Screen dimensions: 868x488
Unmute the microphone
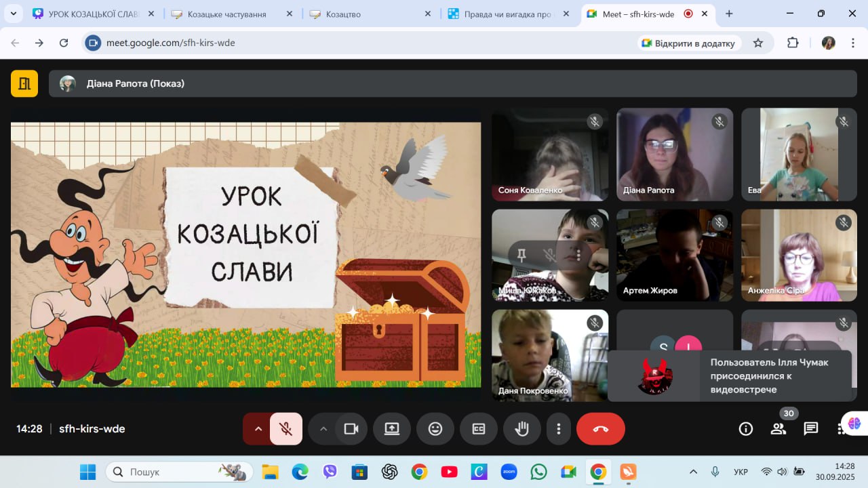point(286,429)
